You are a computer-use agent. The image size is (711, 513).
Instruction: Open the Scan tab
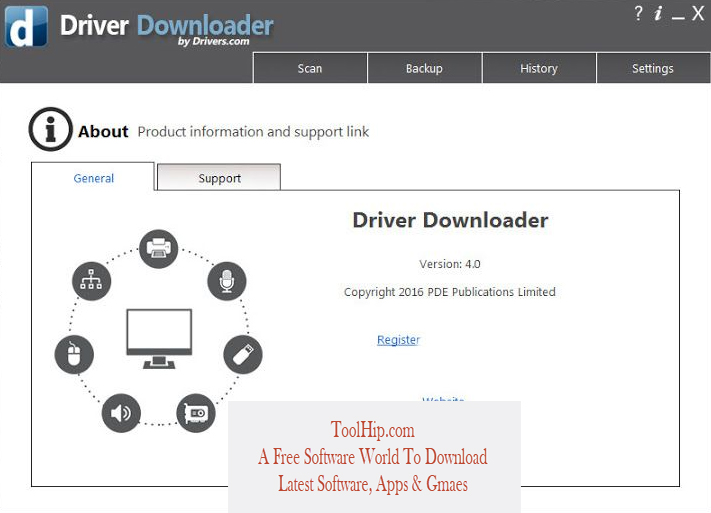[310, 68]
